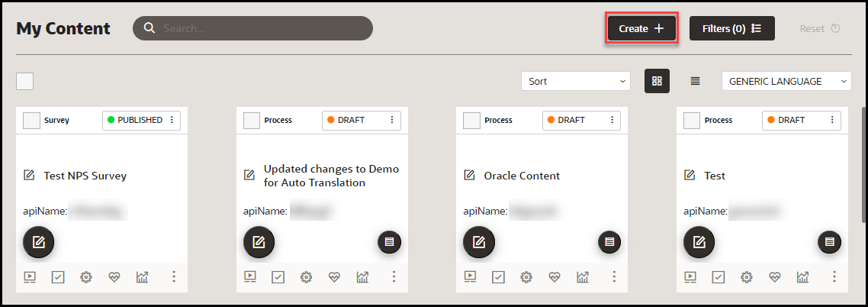Screen dimensions: 868x307
Task: Open settings gear on Oracle Content card
Action: pyautogui.click(x=526, y=277)
